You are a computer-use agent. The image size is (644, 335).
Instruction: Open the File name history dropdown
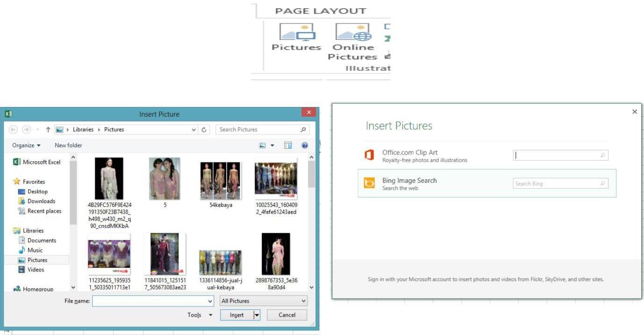210,301
